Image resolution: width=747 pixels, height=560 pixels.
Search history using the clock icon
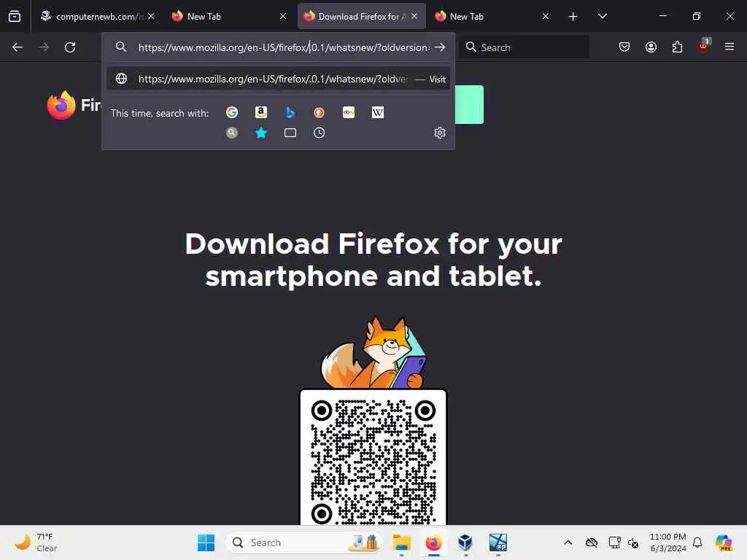click(x=320, y=133)
